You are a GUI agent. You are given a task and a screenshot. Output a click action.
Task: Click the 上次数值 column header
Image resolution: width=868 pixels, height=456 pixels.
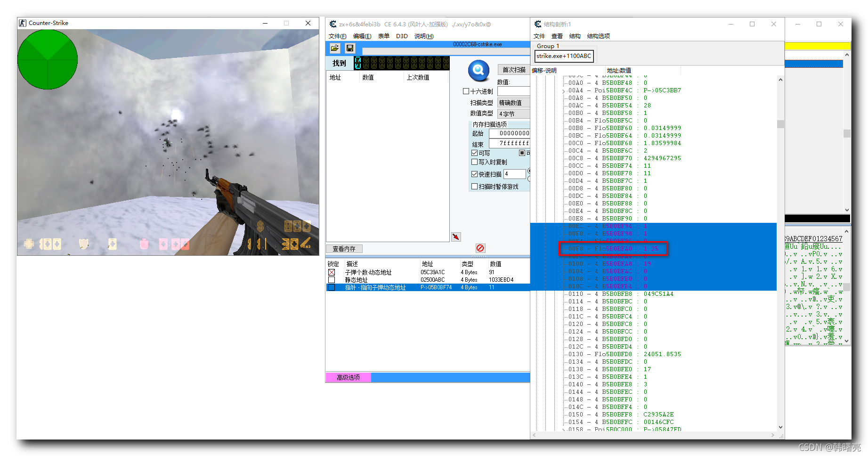[x=426, y=77]
